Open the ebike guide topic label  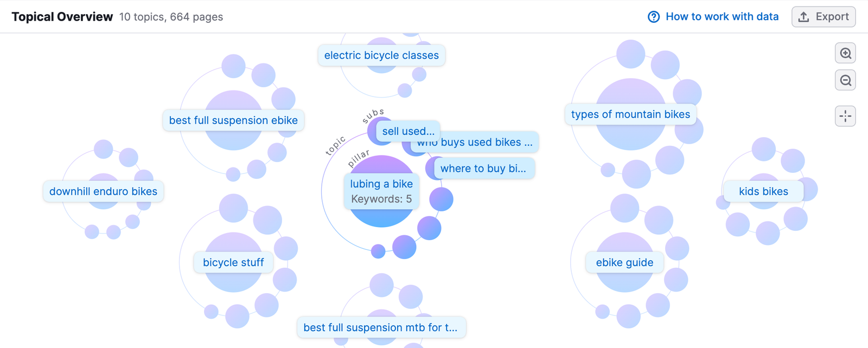[624, 262]
